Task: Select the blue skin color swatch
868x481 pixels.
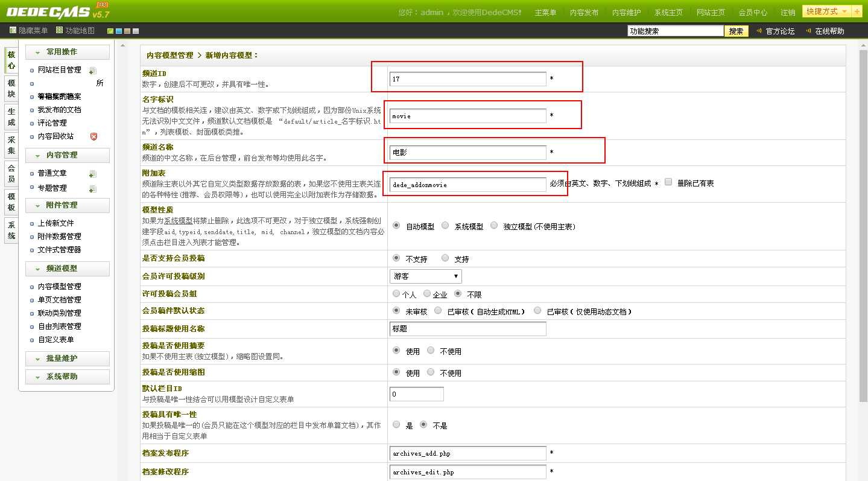Action: [x=119, y=31]
